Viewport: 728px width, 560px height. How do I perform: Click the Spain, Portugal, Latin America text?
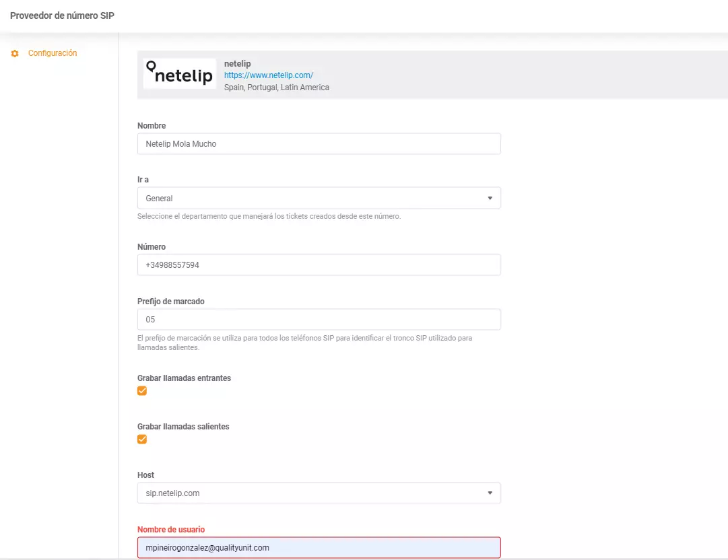point(275,87)
